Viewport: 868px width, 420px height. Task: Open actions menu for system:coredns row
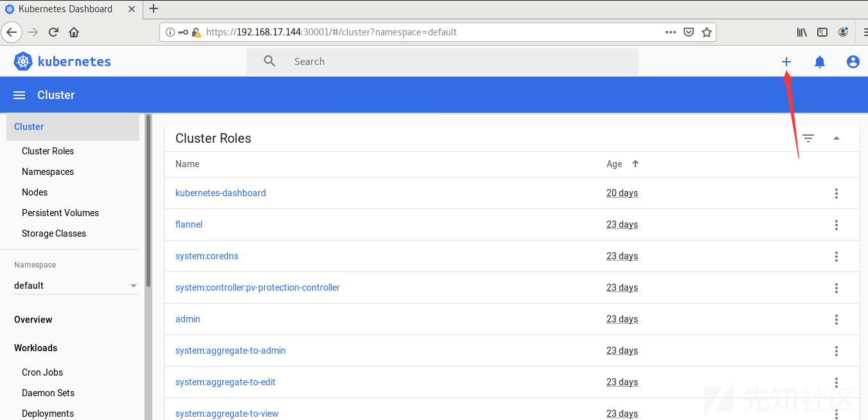point(837,256)
